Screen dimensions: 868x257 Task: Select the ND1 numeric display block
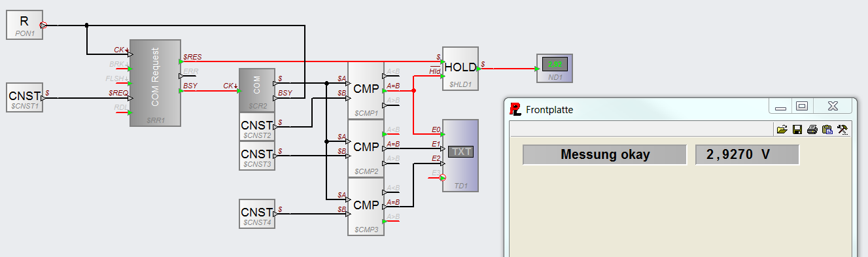(x=555, y=68)
